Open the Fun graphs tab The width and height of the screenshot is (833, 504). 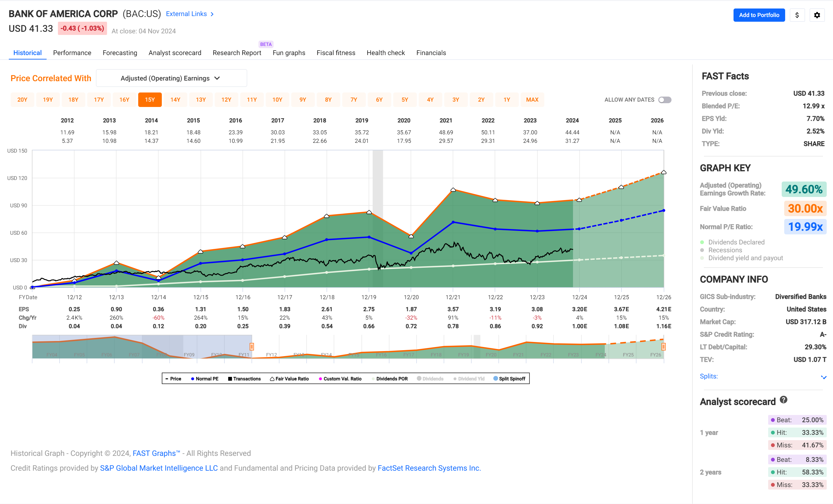[289, 53]
